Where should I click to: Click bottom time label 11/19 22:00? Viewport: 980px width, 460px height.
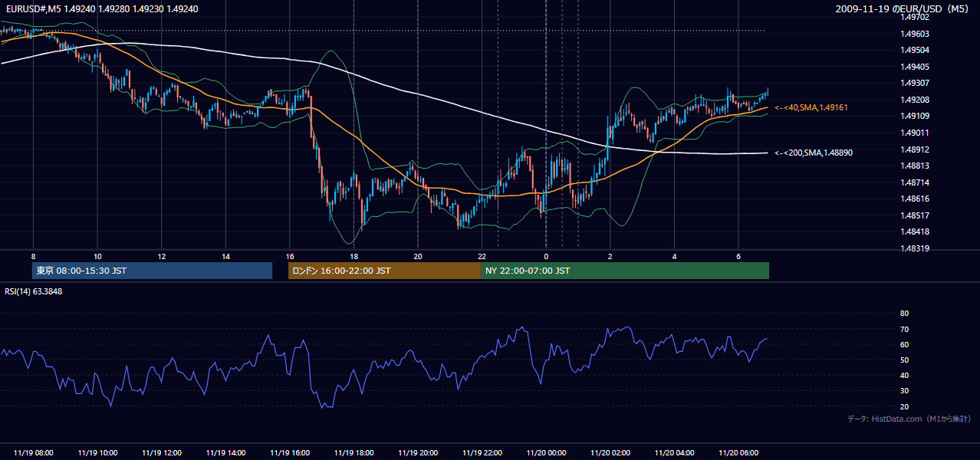pos(482,453)
